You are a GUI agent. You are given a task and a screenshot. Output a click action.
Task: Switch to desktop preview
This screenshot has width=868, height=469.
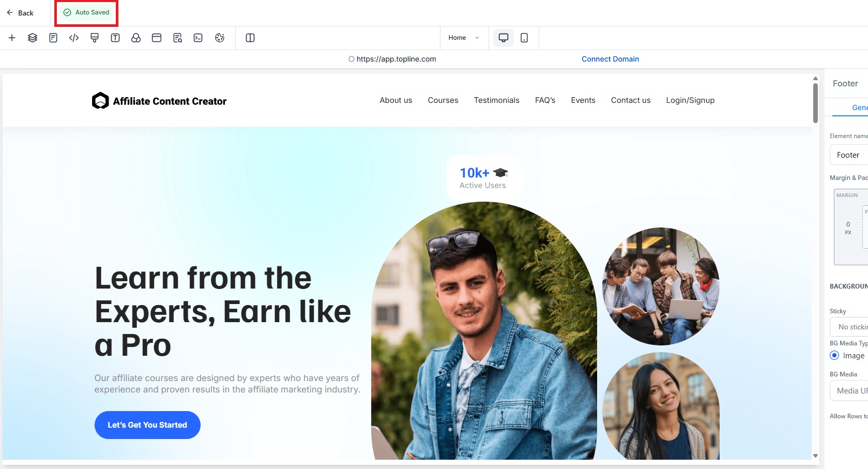[x=504, y=38]
